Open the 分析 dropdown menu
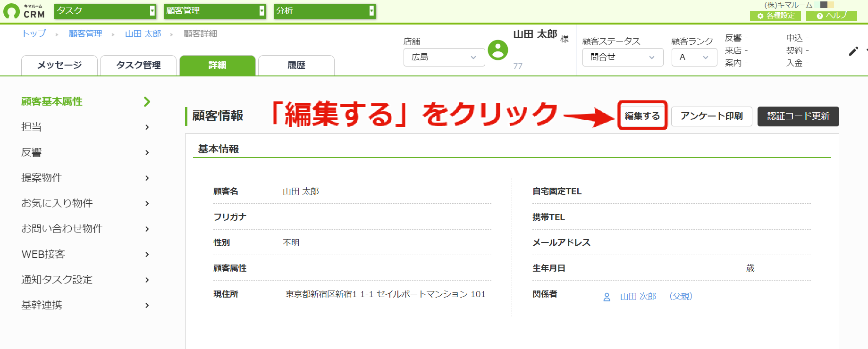Viewport: 868px width, 349px height. [x=325, y=11]
